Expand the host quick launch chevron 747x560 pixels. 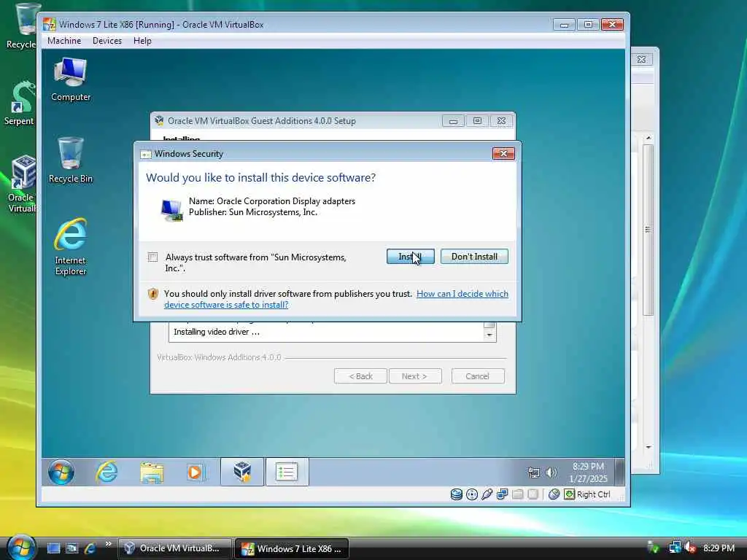(108, 544)
